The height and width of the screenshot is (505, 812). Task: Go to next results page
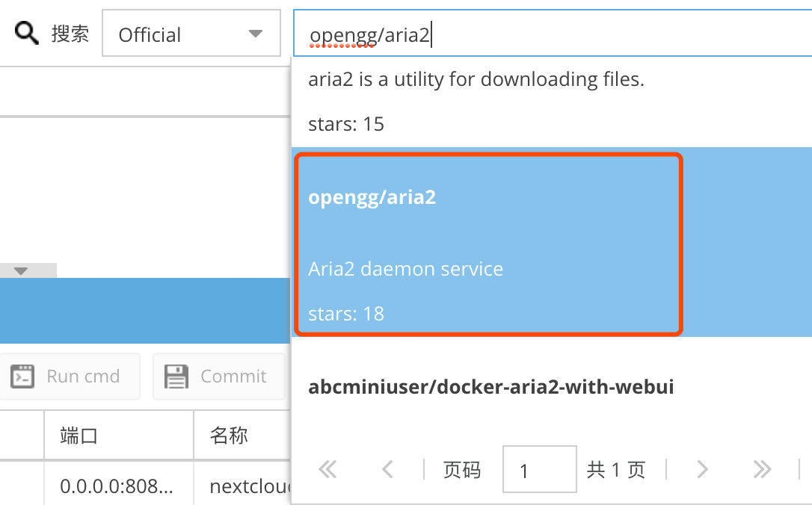pos(702,469)
